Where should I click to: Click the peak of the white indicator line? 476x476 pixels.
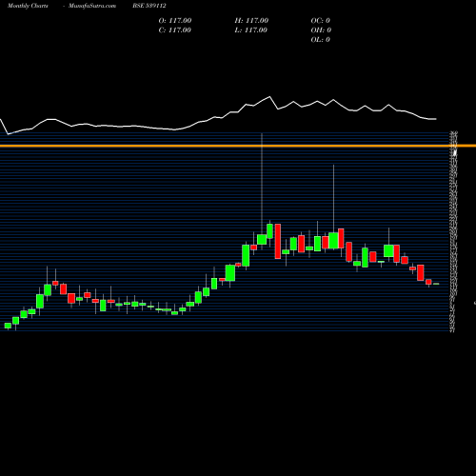(x=270, y=96)
